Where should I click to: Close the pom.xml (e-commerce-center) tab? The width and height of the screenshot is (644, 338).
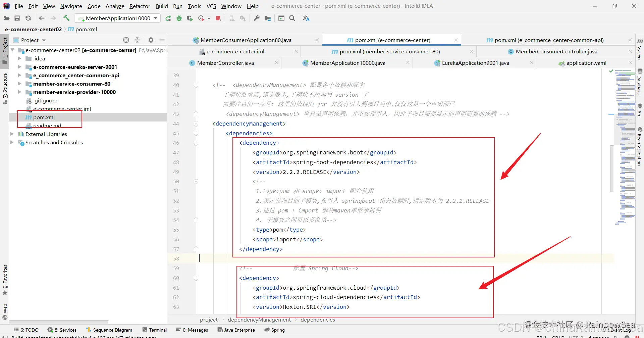pos(456,40)
